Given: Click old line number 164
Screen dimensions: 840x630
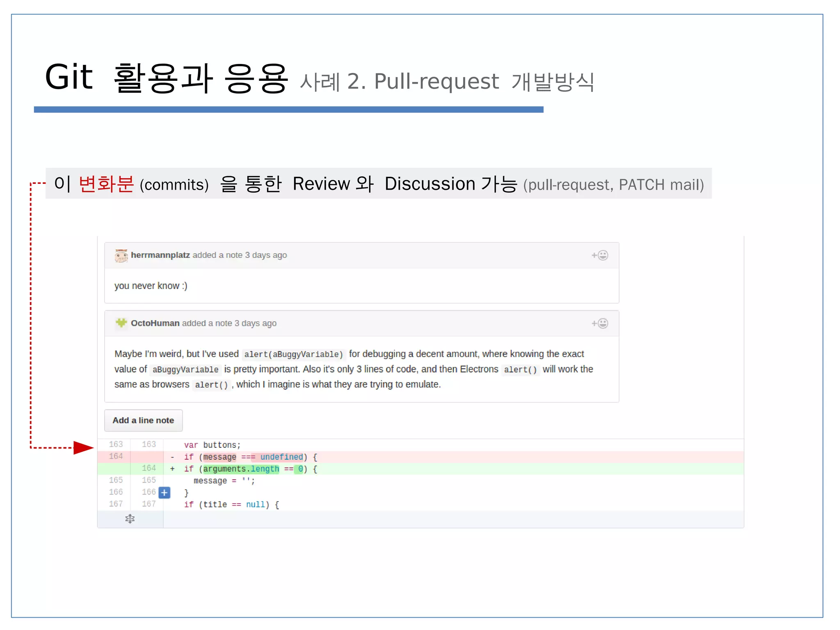Looking at the screenshot, I should (x=116, y=456).
